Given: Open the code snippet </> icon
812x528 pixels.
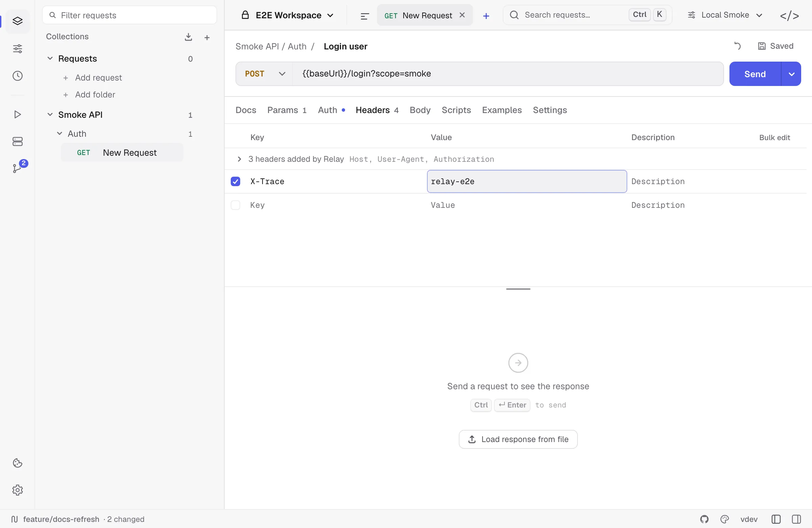Looking at the screenshot, I should click(x=789, y=16).
